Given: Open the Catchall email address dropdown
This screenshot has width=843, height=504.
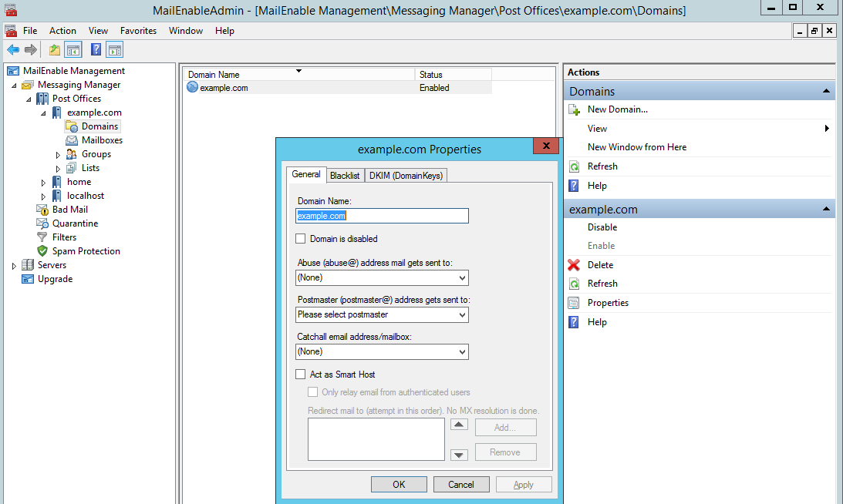Looking at the screenshot, I should point(383,351).
